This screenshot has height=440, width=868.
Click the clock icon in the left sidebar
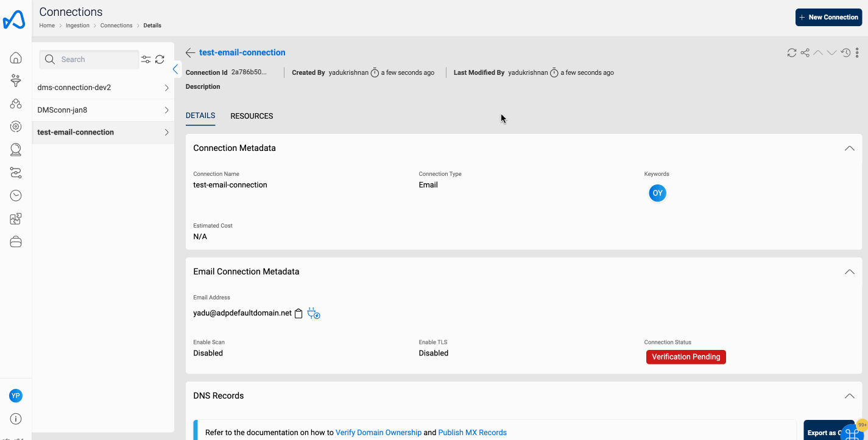(16, 195)
